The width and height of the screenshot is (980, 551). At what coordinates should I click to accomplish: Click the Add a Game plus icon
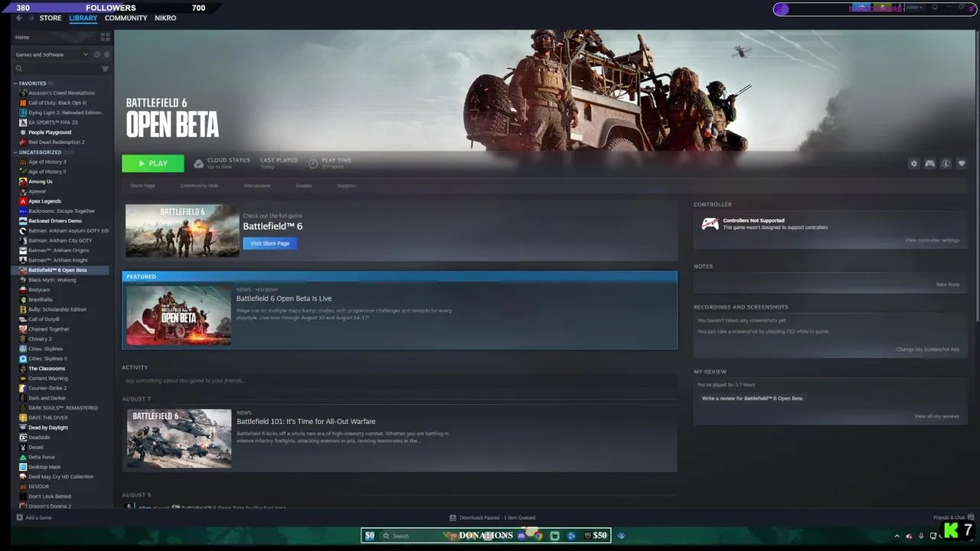[20, 517]
